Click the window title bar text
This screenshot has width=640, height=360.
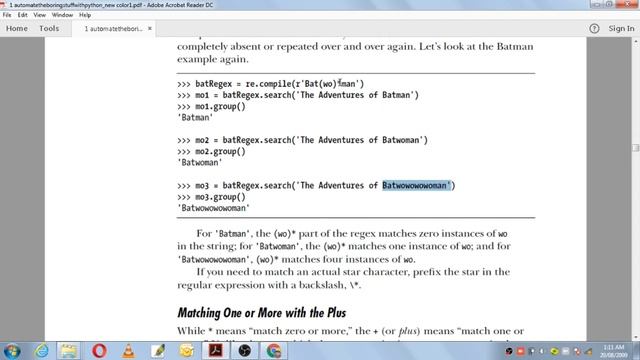point(111,5)
